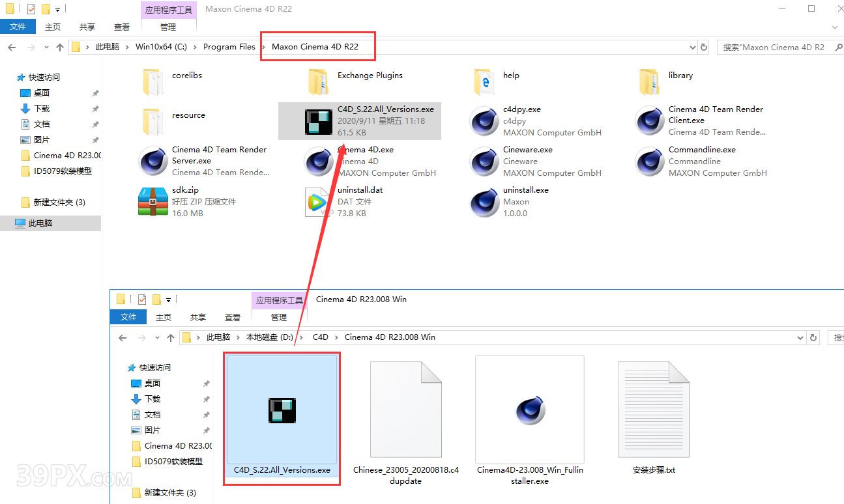Select 此电脑 in the top navigation pane
This screenshot has width=844, height=504.
click(x=40, y=223)
